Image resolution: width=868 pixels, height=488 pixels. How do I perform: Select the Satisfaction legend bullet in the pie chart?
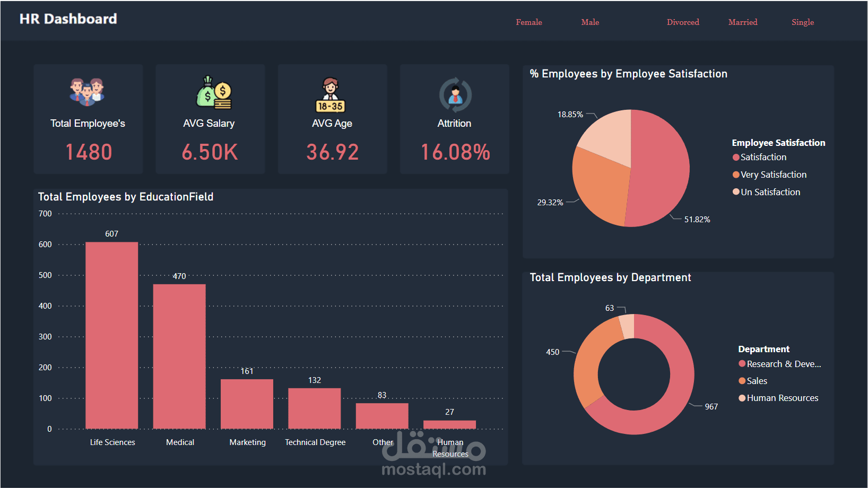point(735,157)
